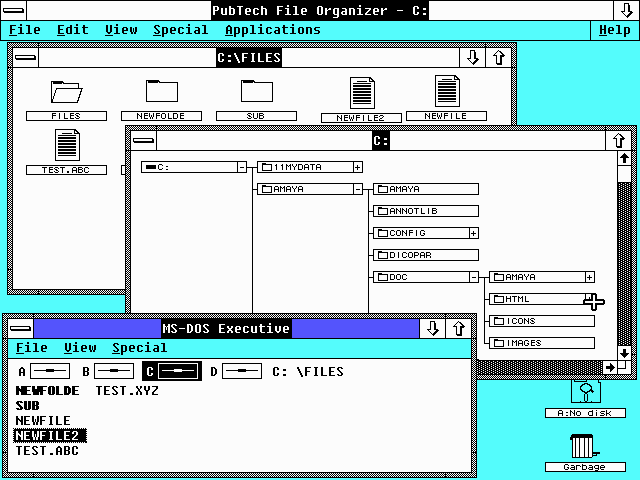Open C:\FILES window control menu box
Screen dimensions: 640x480
25,58
